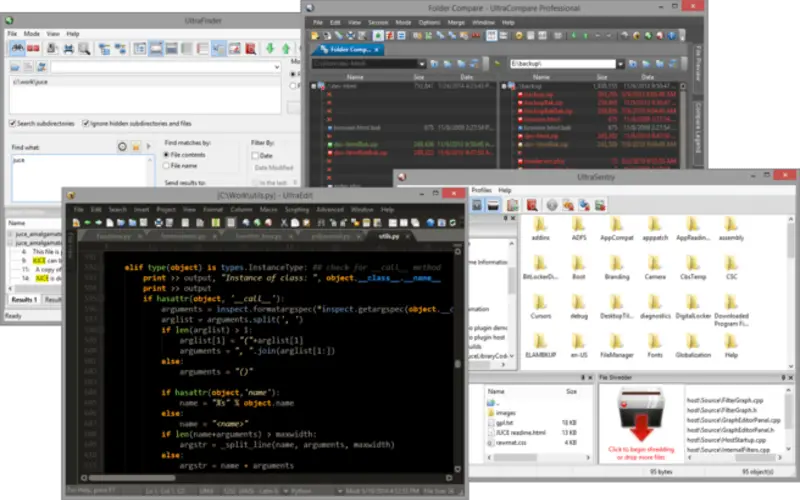Select the addins folder in UltraSentry

[x=540, y=229]
